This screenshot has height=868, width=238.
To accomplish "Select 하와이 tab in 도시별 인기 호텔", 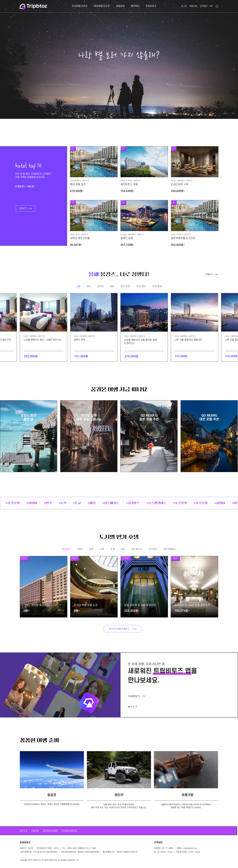I will click(x=80, y=549).
